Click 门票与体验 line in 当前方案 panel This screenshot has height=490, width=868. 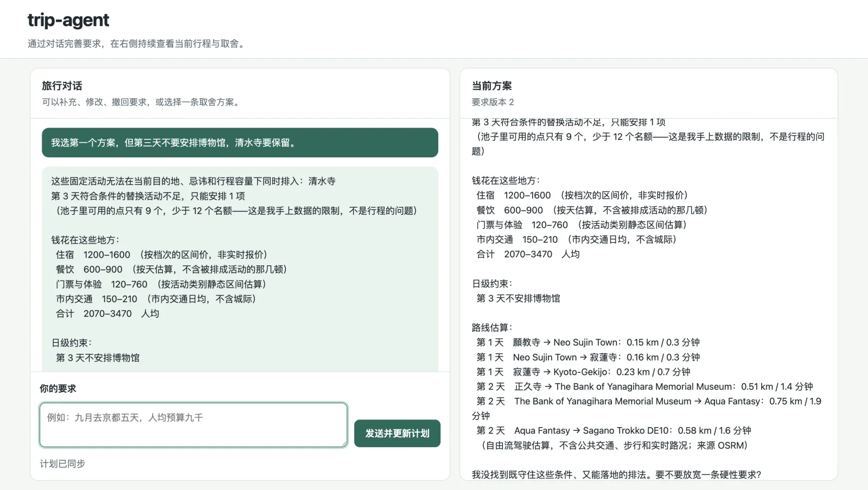(x=582, y=224)
